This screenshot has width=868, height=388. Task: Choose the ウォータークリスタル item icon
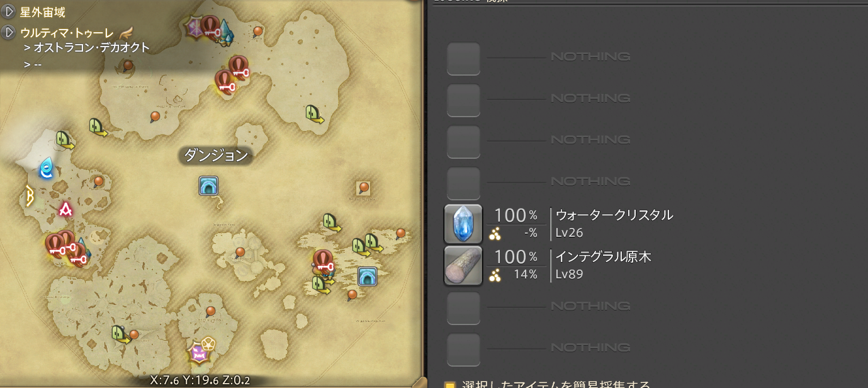(x=463, y=224)
